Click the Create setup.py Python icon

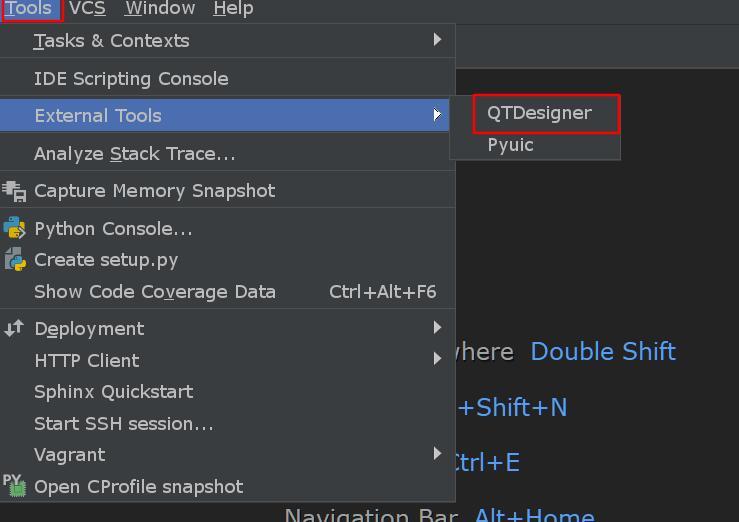tap(14, 260)
